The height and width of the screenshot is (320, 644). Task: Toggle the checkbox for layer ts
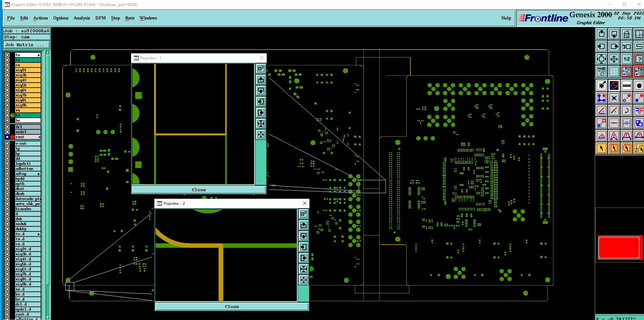tap(7, 60)
